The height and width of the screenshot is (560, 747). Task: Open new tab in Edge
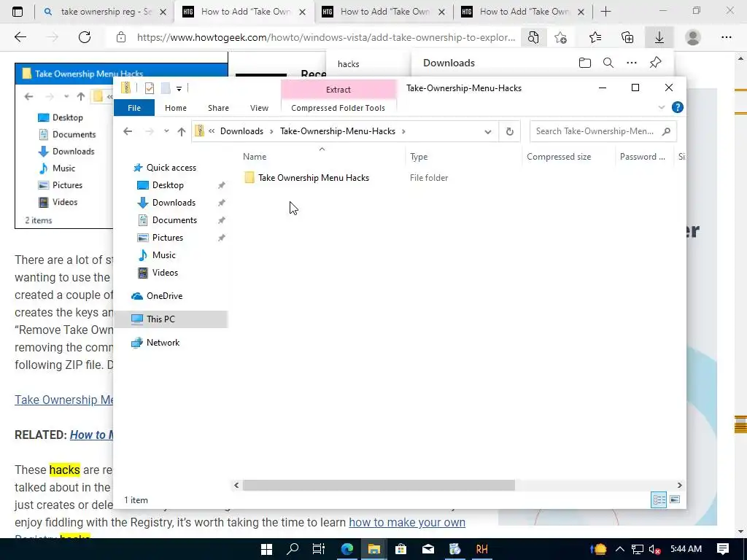tap(605, 12)
